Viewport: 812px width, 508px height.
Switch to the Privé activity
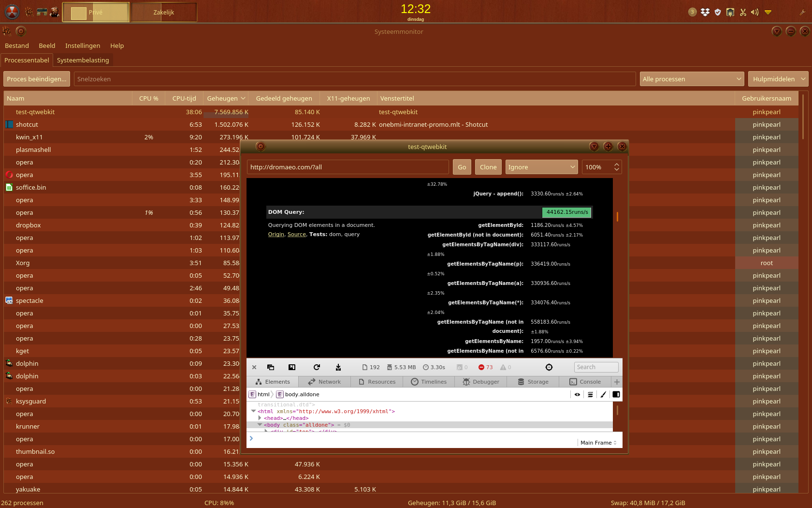coord(95,12)
